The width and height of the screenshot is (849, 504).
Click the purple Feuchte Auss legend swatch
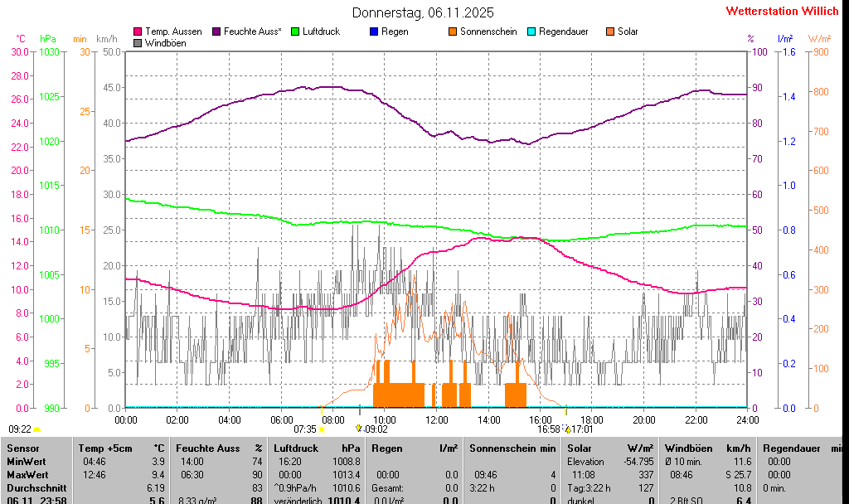217,31
